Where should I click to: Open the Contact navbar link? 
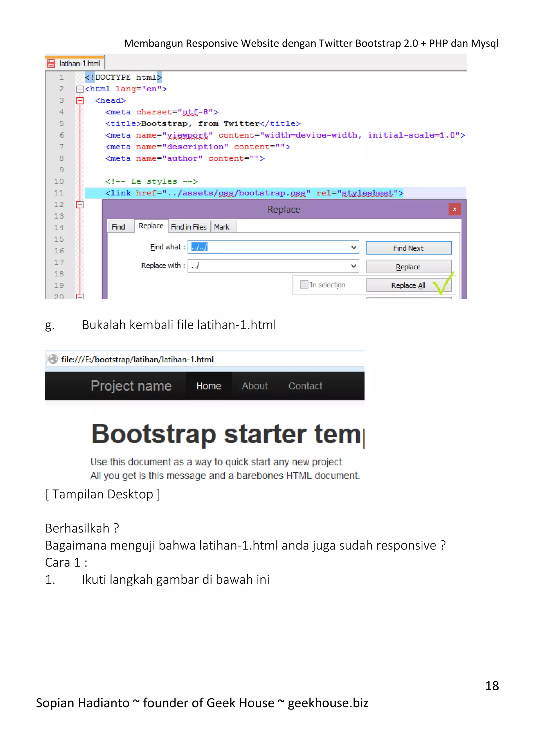pos(305,386)
